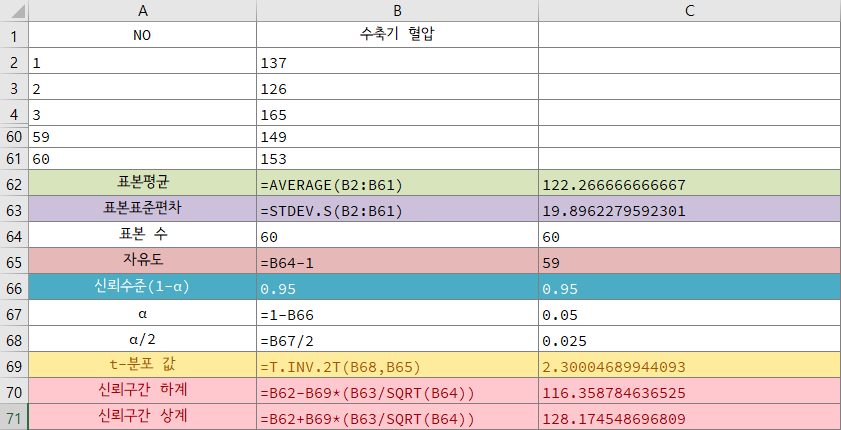The height and width of the screenshot is (430, 841).
Task: Click the α/2 label cell
Action: pos(143,339)
